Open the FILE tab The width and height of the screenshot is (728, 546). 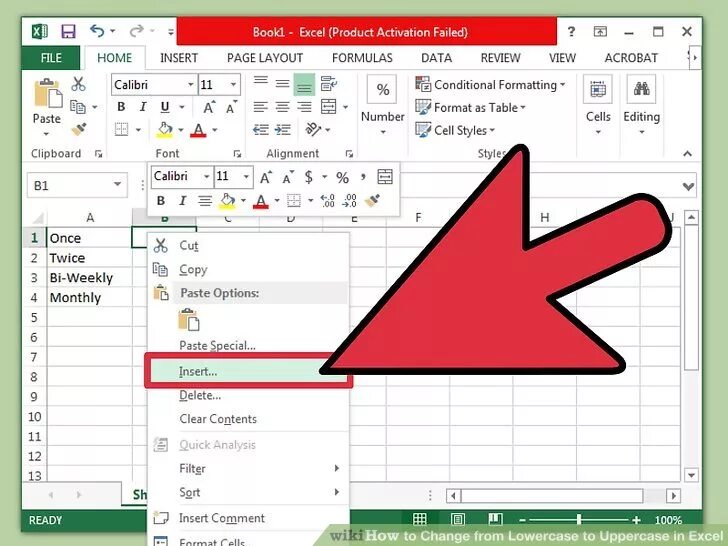click(51, 58)
